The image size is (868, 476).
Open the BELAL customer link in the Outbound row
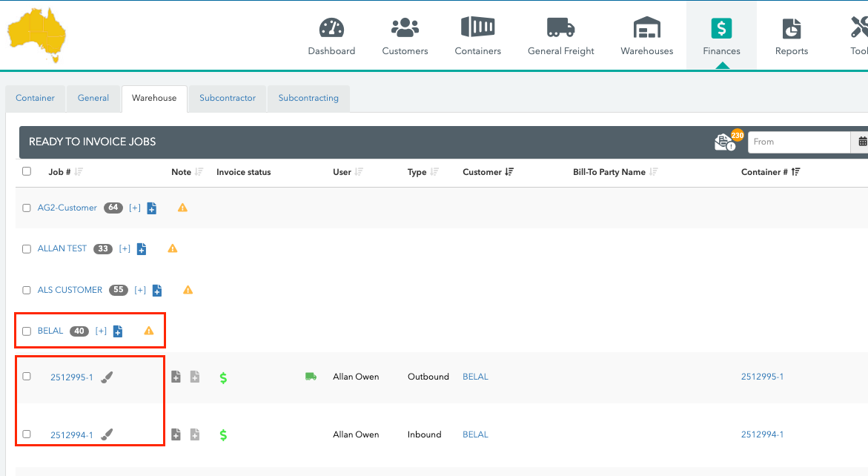pyautogui.click(x=476, y=377)
